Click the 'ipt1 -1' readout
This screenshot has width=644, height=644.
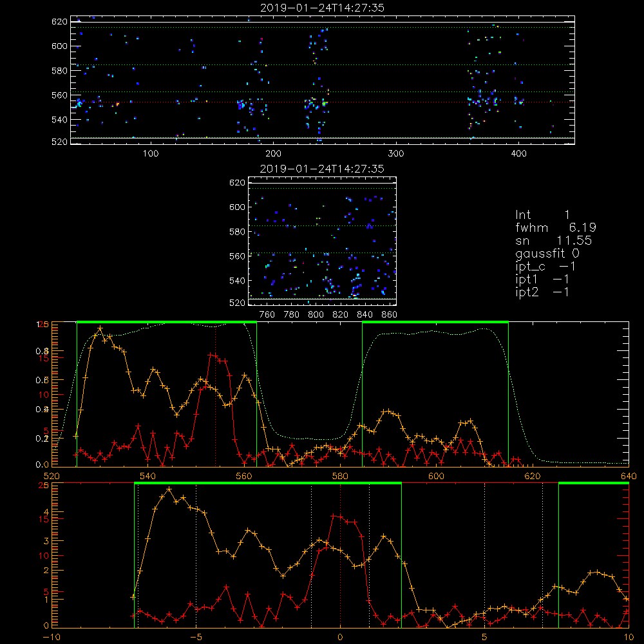click(542, 279)
